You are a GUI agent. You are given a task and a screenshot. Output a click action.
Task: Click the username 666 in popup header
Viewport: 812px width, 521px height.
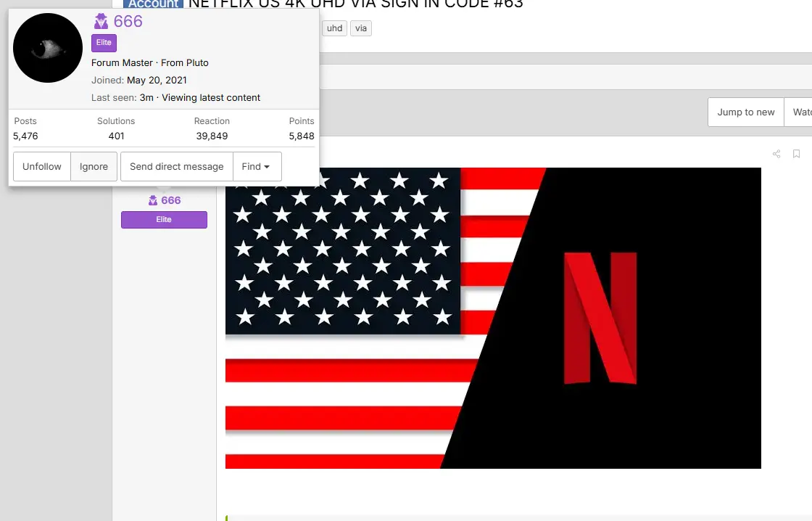(x=128, y=21)
